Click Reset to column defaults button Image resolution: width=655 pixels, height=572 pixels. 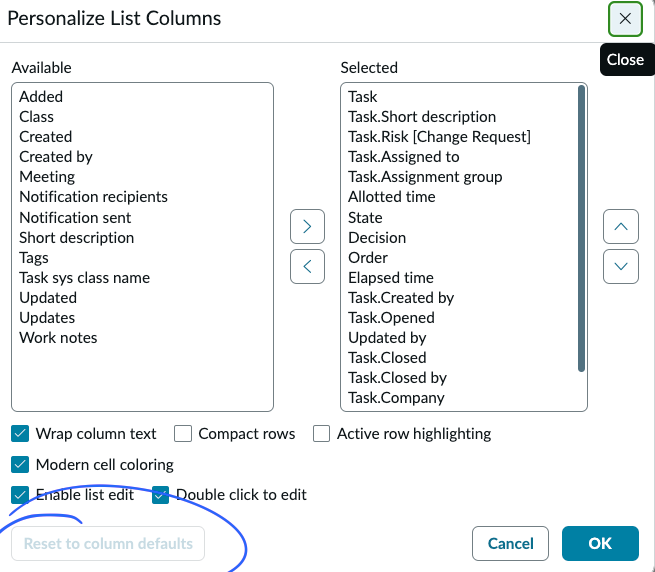point(108,544)
